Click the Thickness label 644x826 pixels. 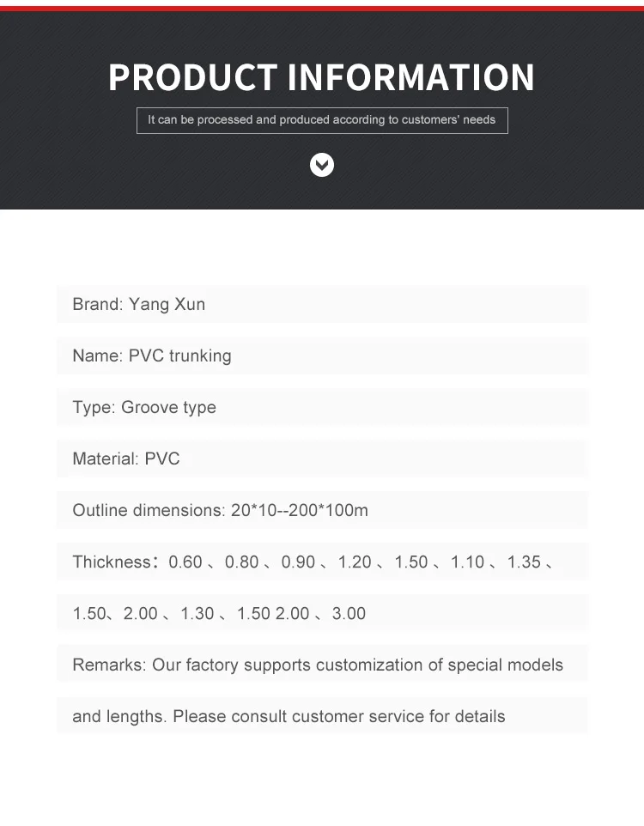(112, 562)
